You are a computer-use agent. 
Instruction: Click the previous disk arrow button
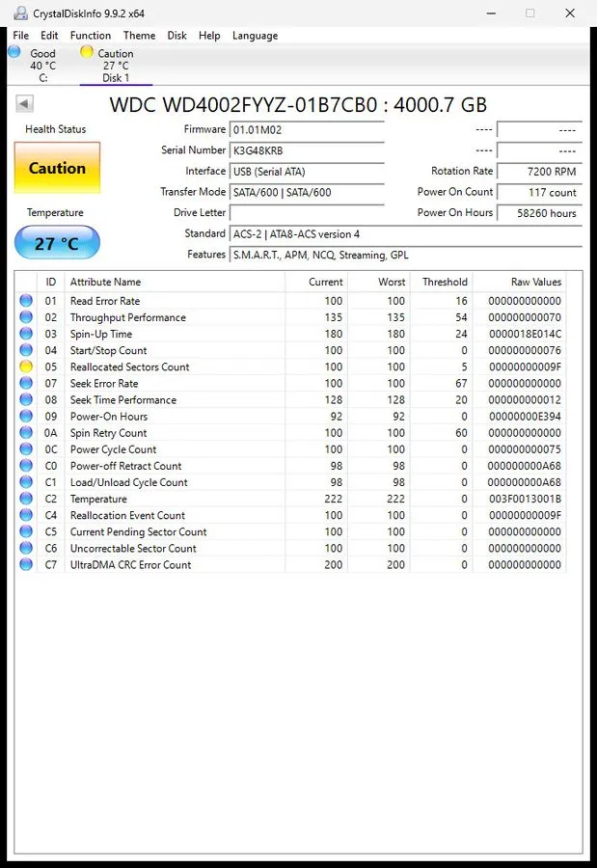[x=24, y=103]
